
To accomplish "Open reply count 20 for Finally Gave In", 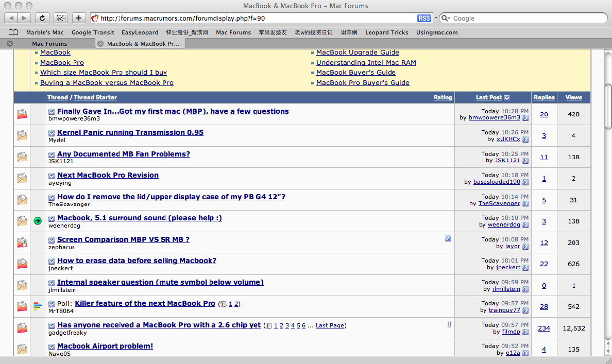I will (x=544, y=114).
